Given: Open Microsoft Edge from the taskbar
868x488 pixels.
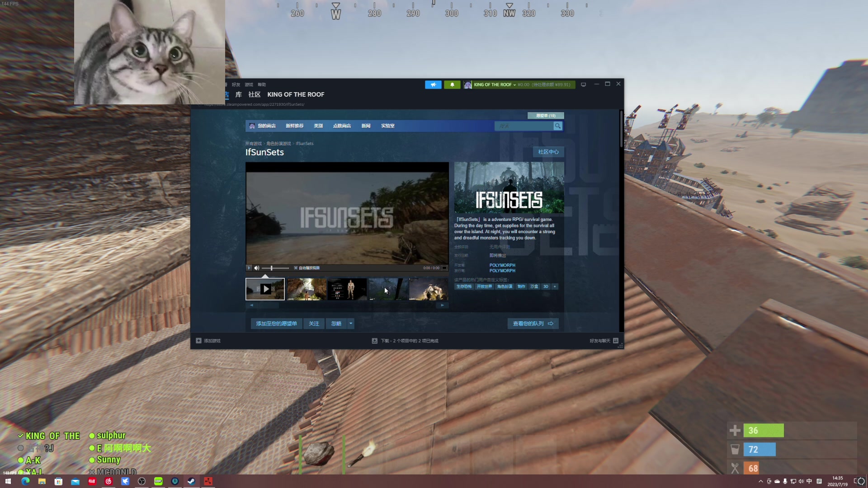Looking at the screenshot, I should (25, 481).
